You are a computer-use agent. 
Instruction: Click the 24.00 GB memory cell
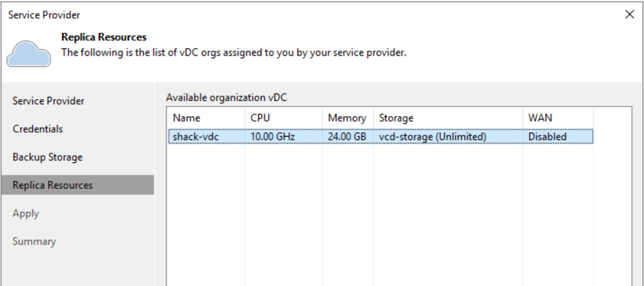point(347,137)
